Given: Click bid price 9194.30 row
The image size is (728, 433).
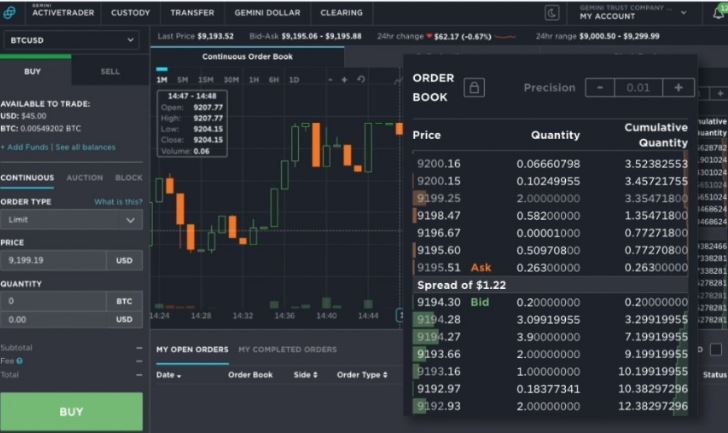Looking at the screenshot, I should click(550, 303).
